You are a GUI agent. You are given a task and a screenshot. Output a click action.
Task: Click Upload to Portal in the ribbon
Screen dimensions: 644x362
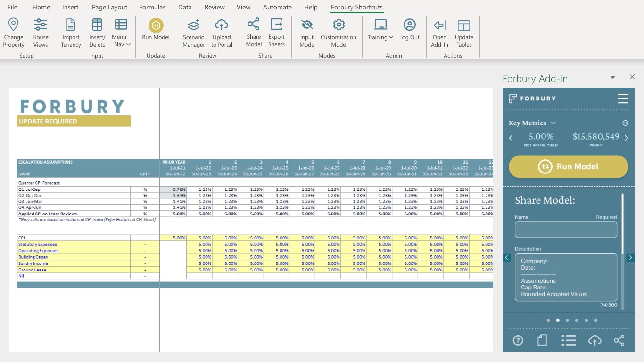point(222,33)
